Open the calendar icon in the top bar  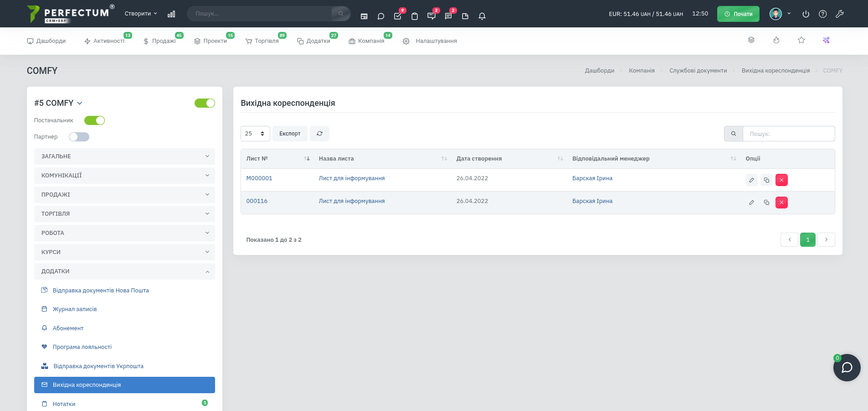tap(364, 16)
